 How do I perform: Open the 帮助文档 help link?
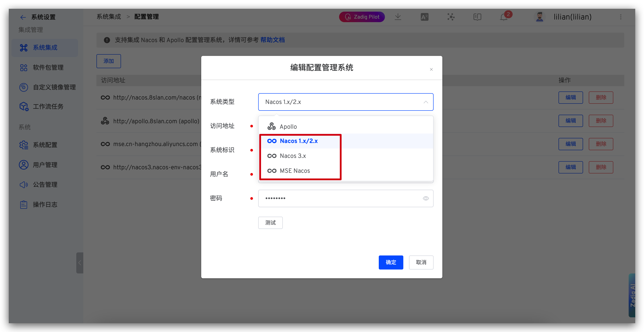coord(272,40)
